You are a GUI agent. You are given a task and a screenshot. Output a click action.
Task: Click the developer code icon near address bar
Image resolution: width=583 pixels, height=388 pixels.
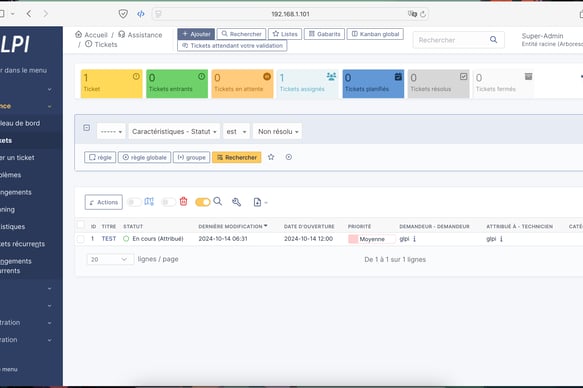[x=141, y=14]
